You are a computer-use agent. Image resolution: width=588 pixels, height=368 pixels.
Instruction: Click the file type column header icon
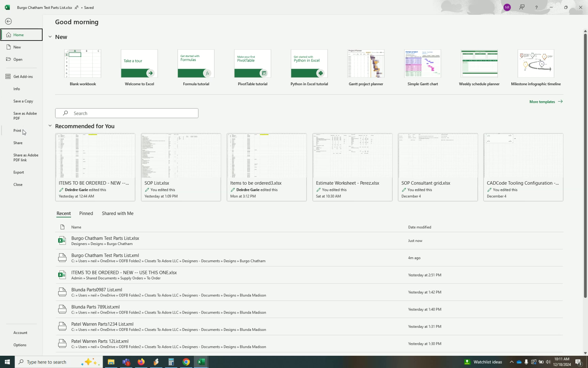[x=62, y=227]
